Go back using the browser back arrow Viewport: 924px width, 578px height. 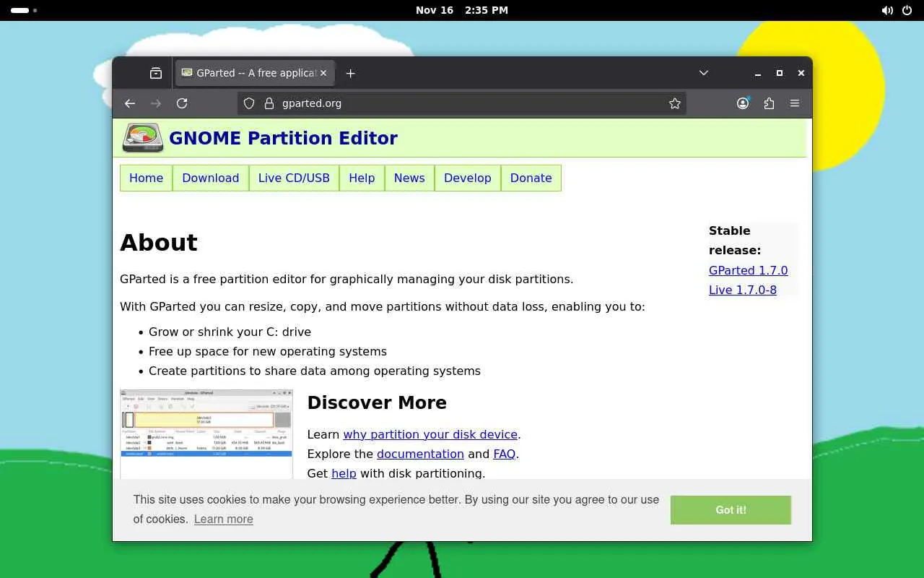coord(130,103)
